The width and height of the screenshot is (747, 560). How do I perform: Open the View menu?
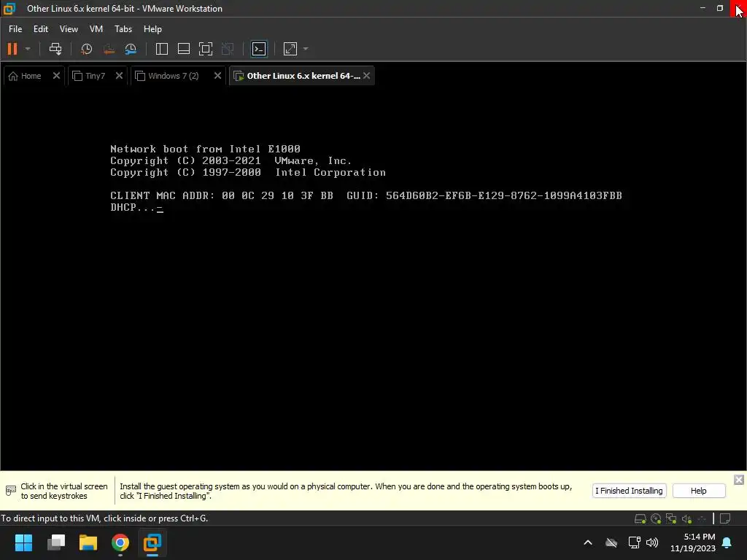tap(69, 29)
